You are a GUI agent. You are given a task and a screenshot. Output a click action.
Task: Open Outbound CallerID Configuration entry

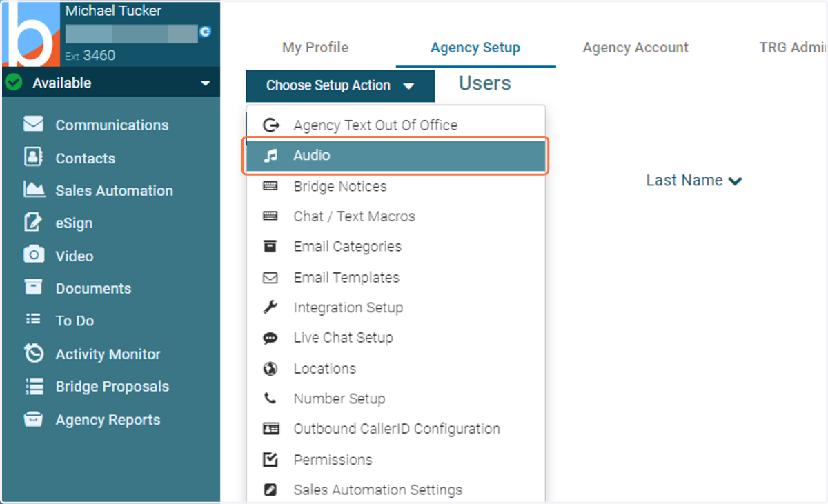[396, 429]
